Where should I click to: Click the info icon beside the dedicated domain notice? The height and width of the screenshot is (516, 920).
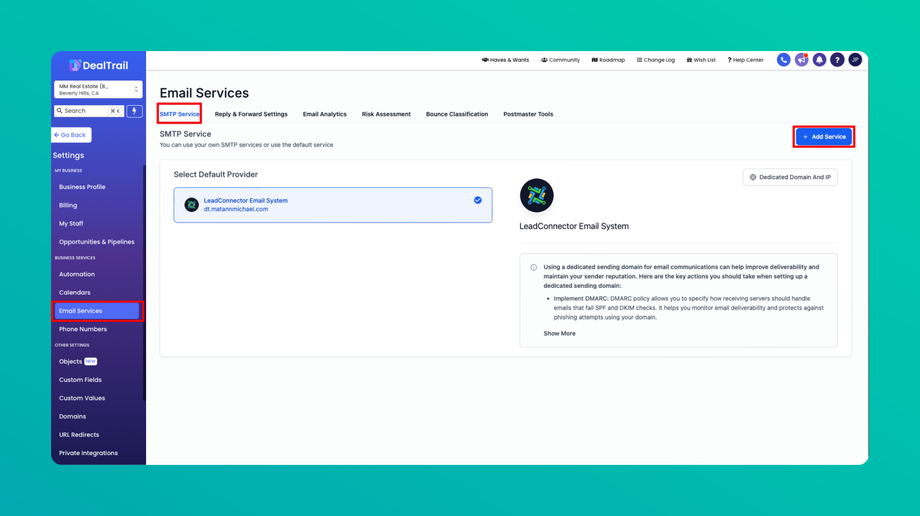tap(533, 268)
